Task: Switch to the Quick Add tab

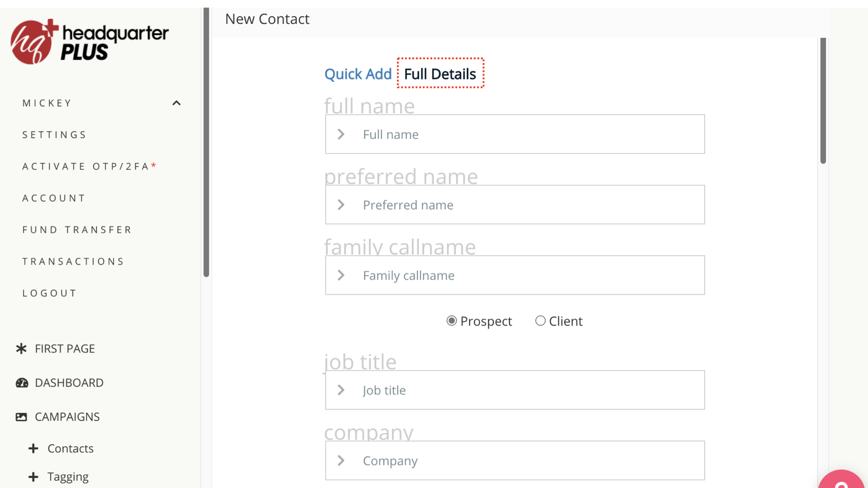Action: coord(358,74)
